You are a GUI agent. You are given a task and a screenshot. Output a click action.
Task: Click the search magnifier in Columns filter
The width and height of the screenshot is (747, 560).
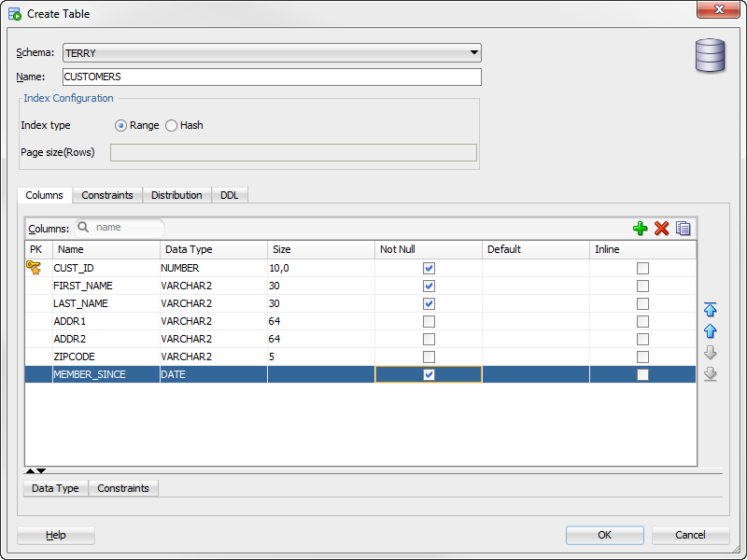coord(83,227)
